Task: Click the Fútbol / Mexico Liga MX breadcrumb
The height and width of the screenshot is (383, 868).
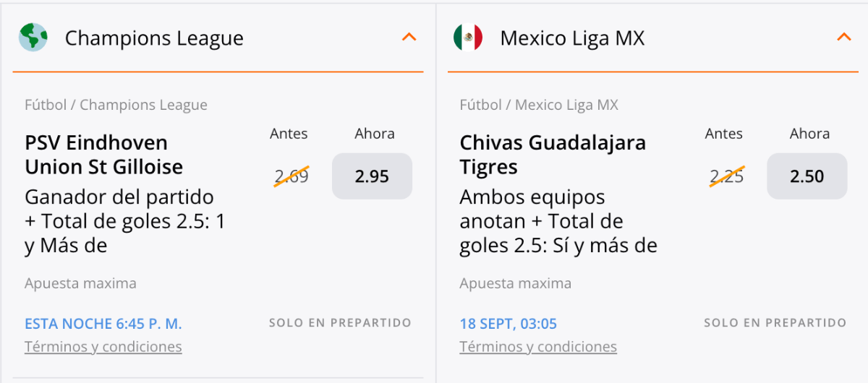Action: click(x=539, y=105)
